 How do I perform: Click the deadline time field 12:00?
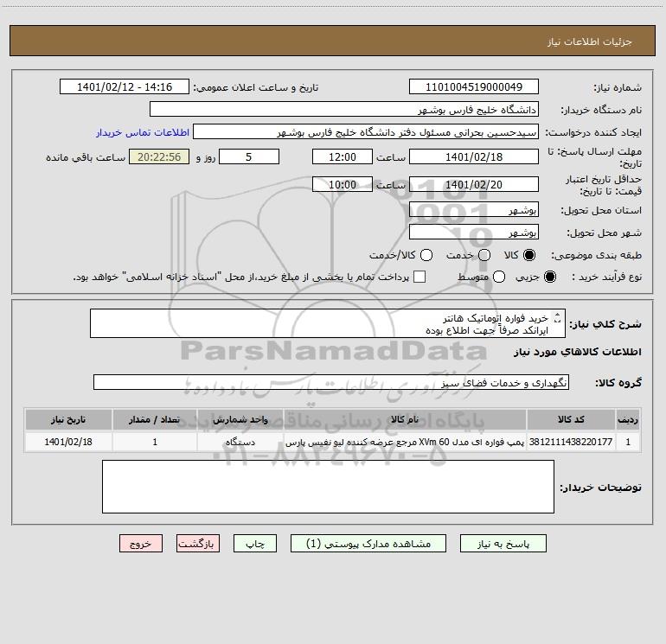(x=343, y=157)
